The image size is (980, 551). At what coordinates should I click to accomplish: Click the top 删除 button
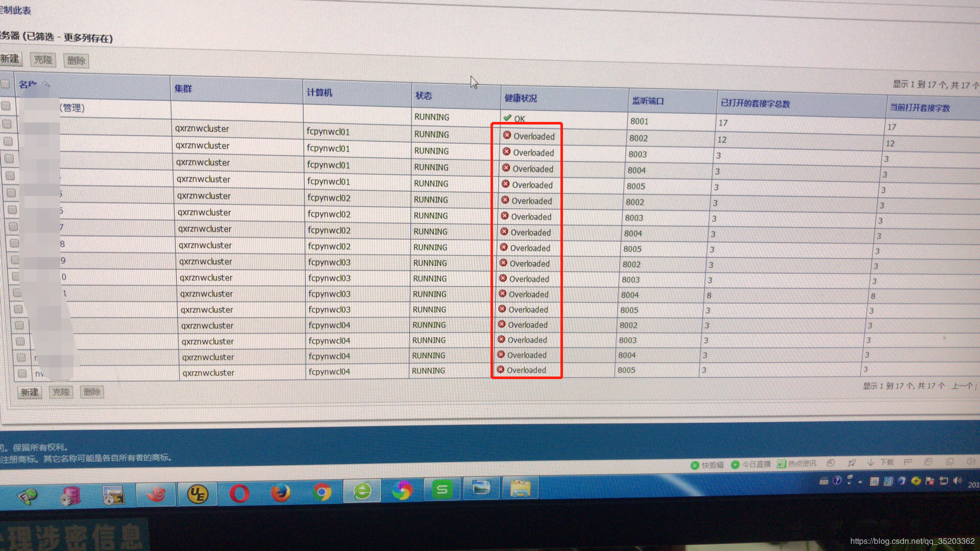(x=76, y=61)
